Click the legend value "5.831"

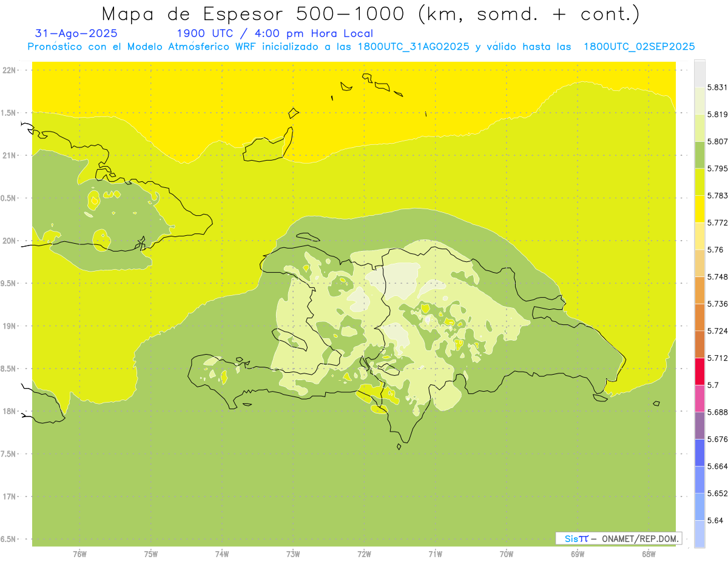717,87
